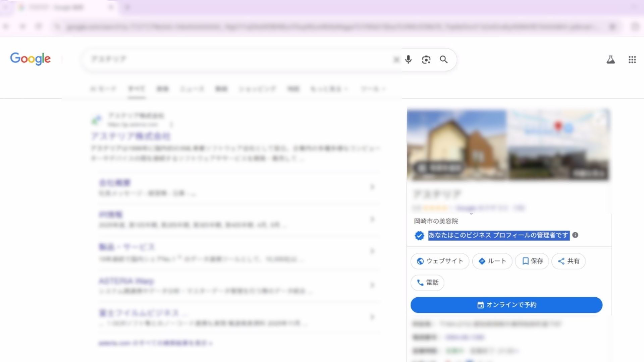Switch to the currently underlined search tab
This screenshot has width=644, height=362.
click(137, 89)
